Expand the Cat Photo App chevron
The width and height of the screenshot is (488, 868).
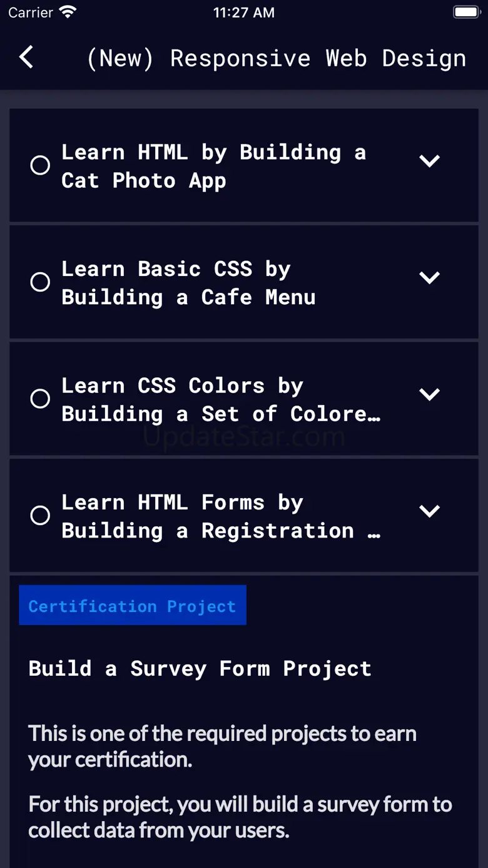click(x=429, y=161)
